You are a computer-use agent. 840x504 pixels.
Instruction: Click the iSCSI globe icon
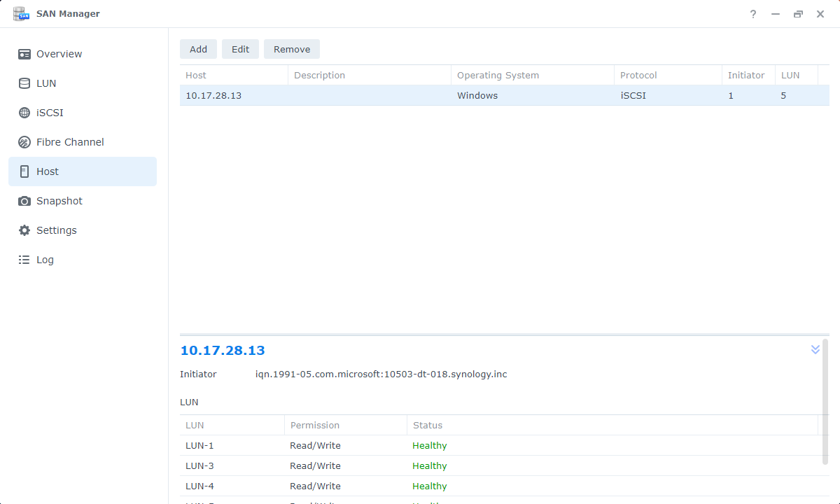click(x=24, y=113)
